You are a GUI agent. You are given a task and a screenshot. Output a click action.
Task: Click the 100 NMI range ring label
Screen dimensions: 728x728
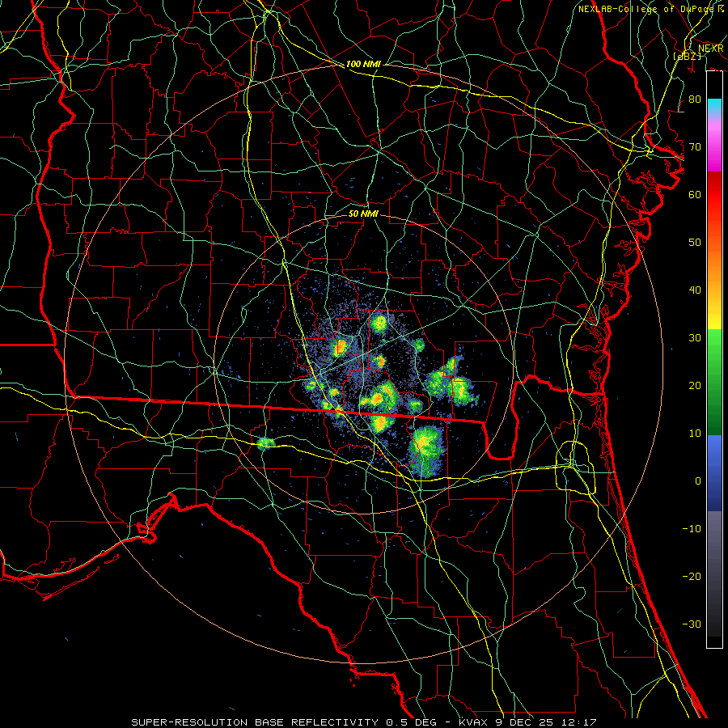pyautogui.click(x=363, y=64)
